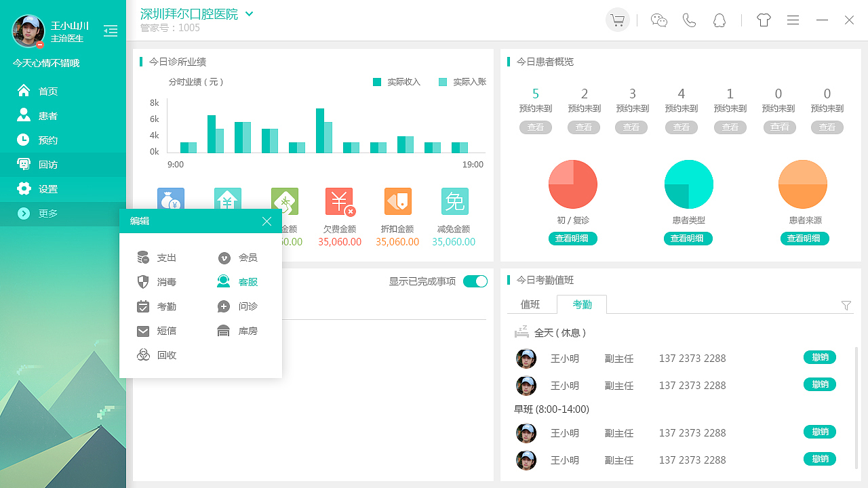Select 短信 in the 编辑 popup

coord(157,331)
